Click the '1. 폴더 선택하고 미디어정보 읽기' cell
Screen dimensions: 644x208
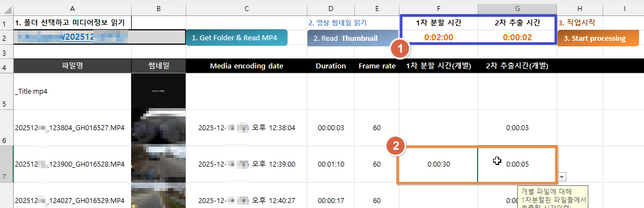click(x=72, y=23)
